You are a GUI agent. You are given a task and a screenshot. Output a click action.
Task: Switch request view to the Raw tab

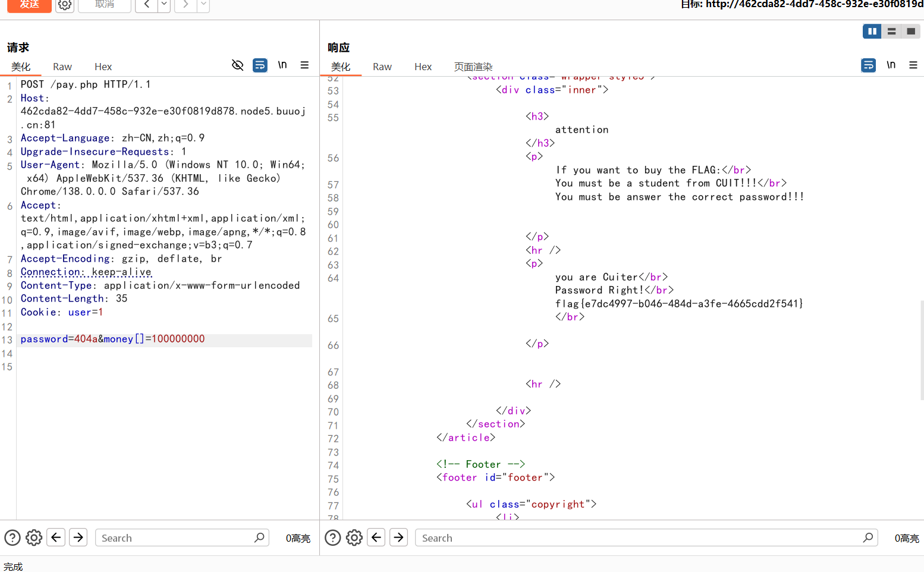[x=62, y=67]
